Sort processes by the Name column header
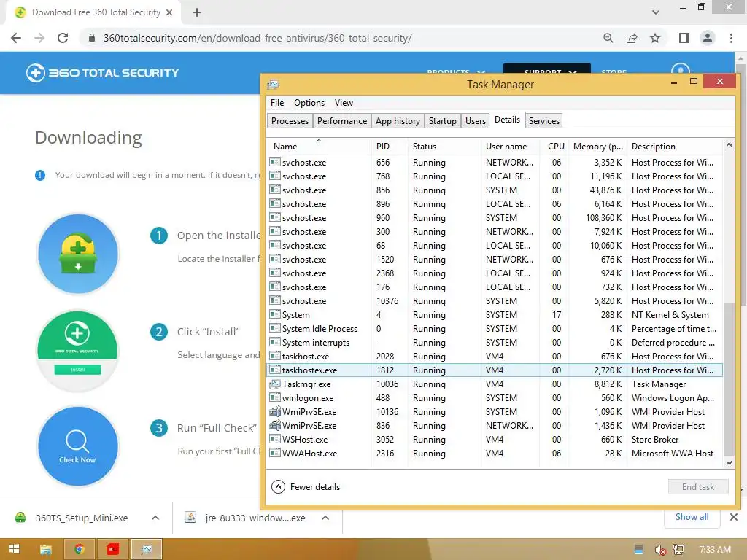Screen dimensions: 747x560 click(319, 146)
